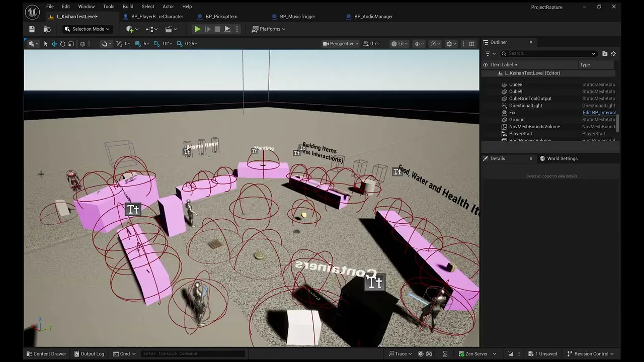Image resolution: width=644 pixels, height=362 pixels.
Task: Open the surface snapping options menu
Action: click(x=105, y=44)
